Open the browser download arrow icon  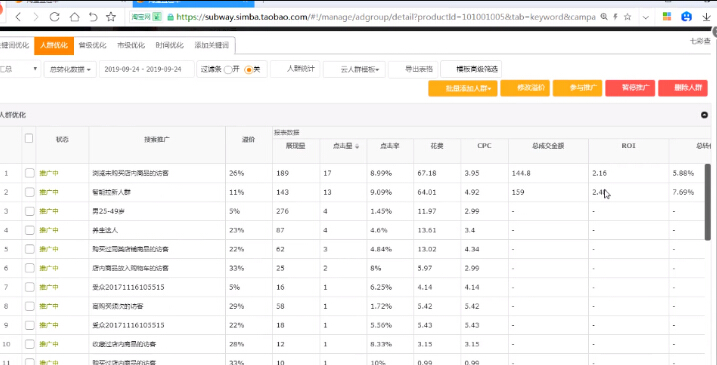706,17
